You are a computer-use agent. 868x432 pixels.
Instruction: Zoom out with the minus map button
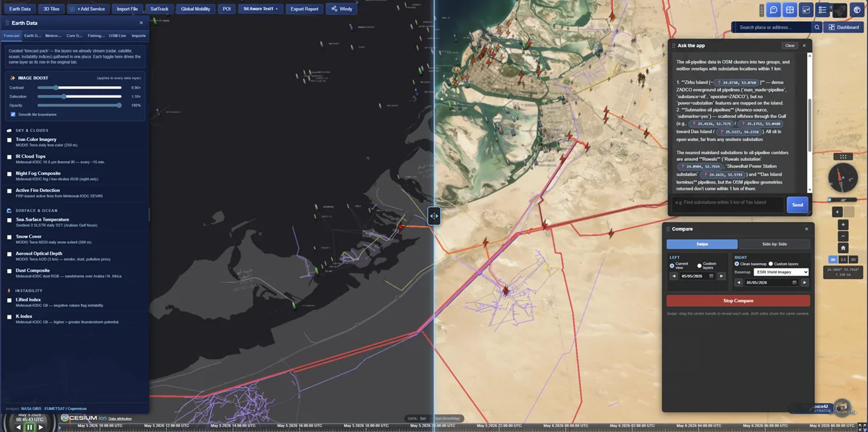click(x=843, y=237)
